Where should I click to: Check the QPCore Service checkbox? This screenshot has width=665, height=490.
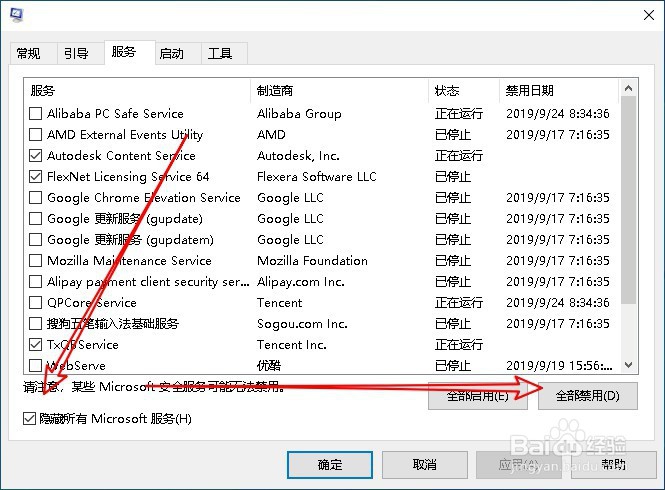(x=36, y=302)
